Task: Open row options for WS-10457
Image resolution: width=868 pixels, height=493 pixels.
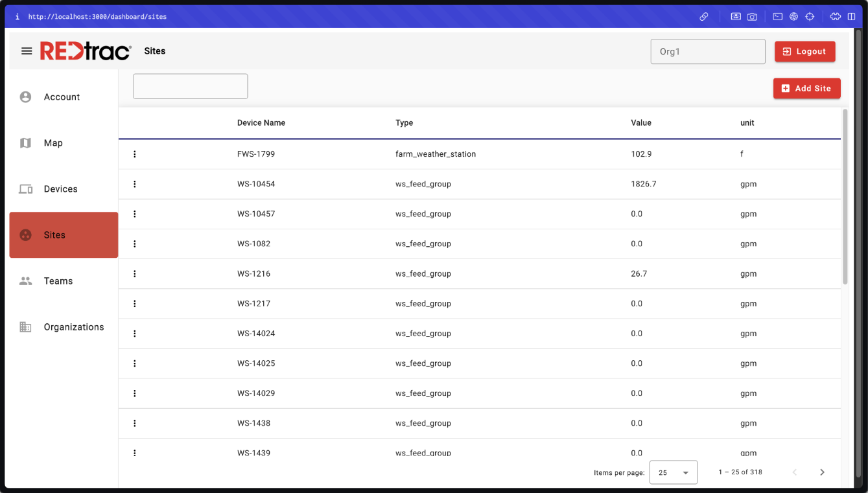Action: [135, 214]
